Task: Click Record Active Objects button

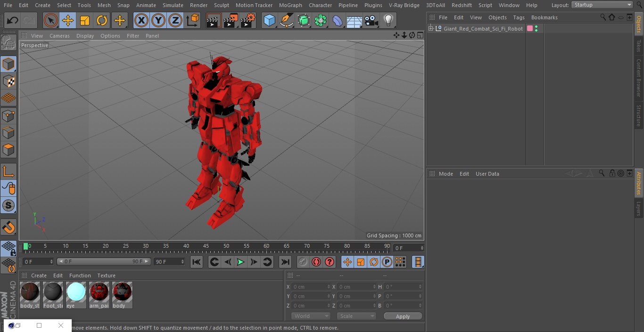Action: pos(303,262)
